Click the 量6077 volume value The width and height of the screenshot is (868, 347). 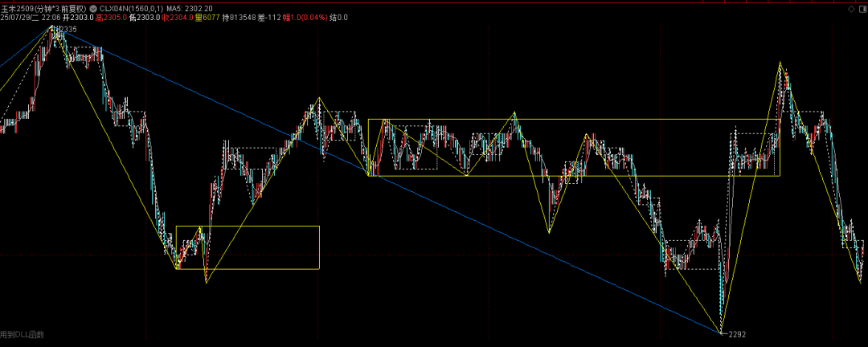coord(207,18)
